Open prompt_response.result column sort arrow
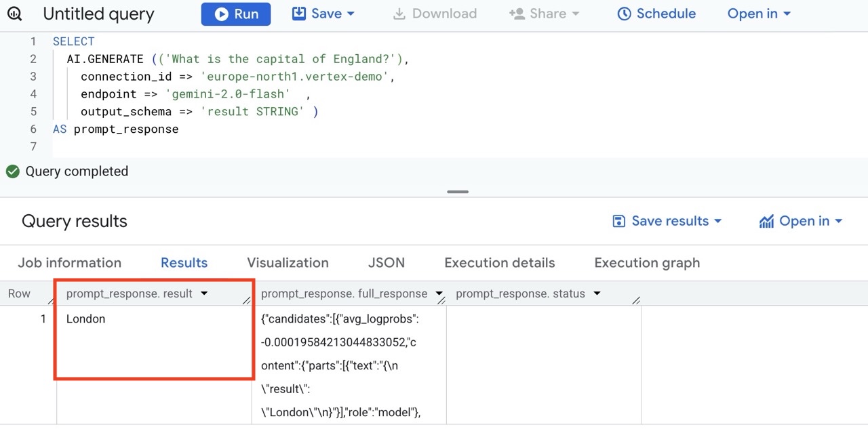Screen dimensions: 868x448 [204, 293]
